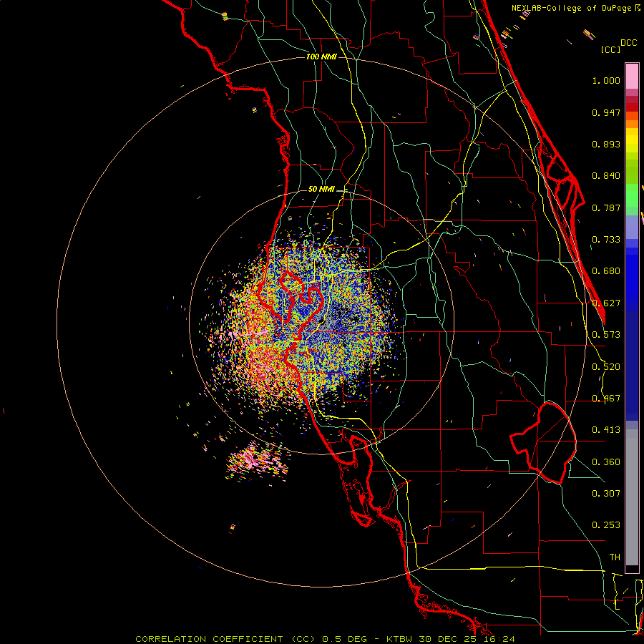Click the 0.680 scale value
This screenshot has width=644, height=644.
tap(606, 271)
